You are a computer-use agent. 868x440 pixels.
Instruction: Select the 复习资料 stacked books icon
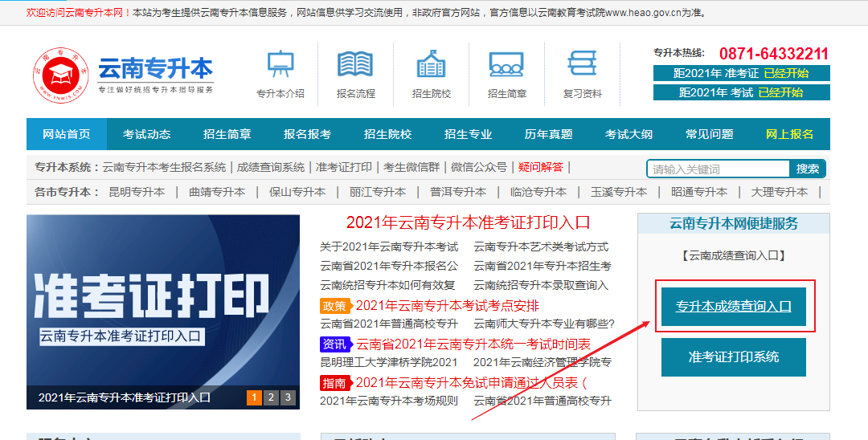point(582,64)
